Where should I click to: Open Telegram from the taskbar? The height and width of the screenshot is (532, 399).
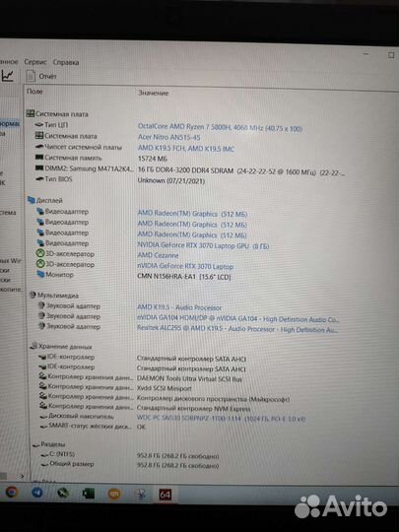pyautogui.click(x=37, y=493)
